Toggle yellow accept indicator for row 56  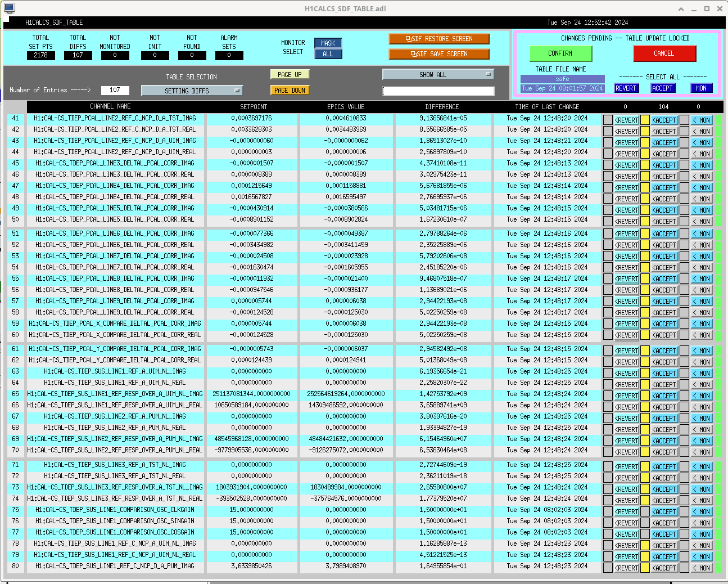pyautogui.click(x=645, y=290)
